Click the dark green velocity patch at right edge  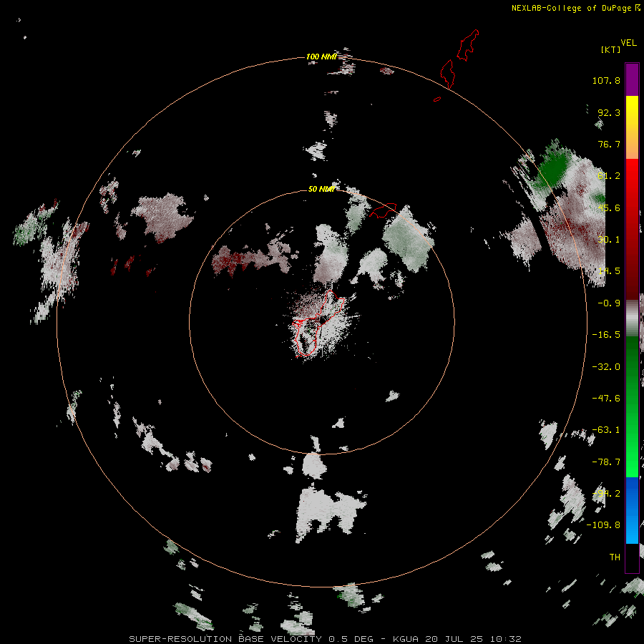[x=553, y=169]
